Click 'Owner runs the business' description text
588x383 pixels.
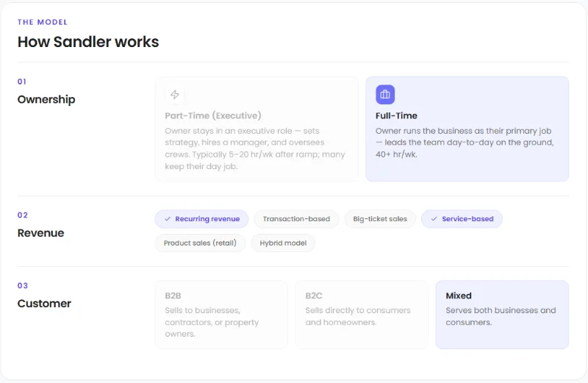coord(465,143)
